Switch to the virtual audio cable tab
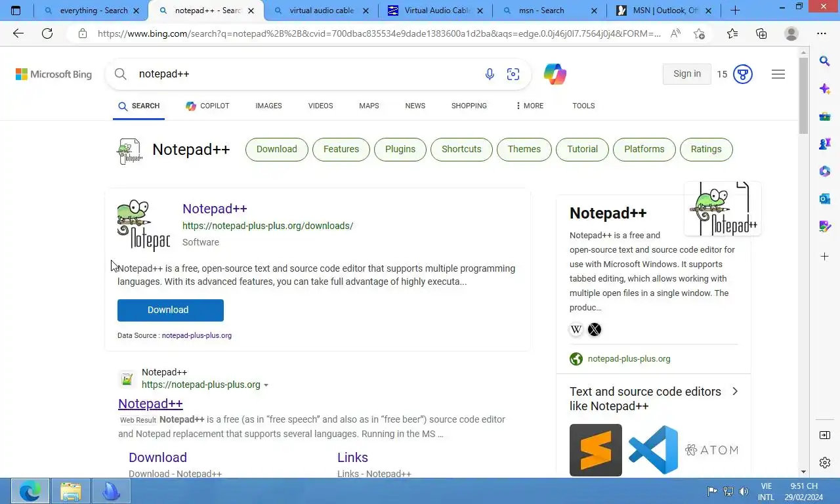Image resolution: width=840 pixels, height=504 pixels. pyautogui.click(x=320, y=10)
